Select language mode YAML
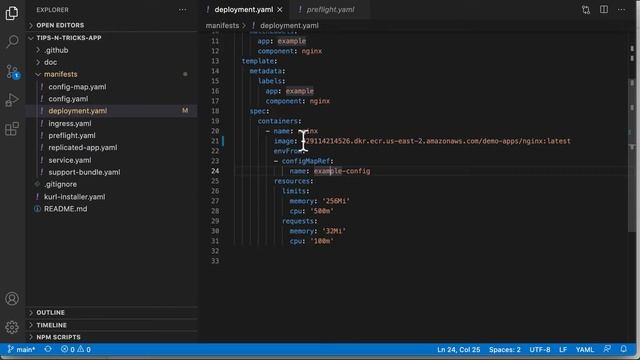 pos(584,350)
